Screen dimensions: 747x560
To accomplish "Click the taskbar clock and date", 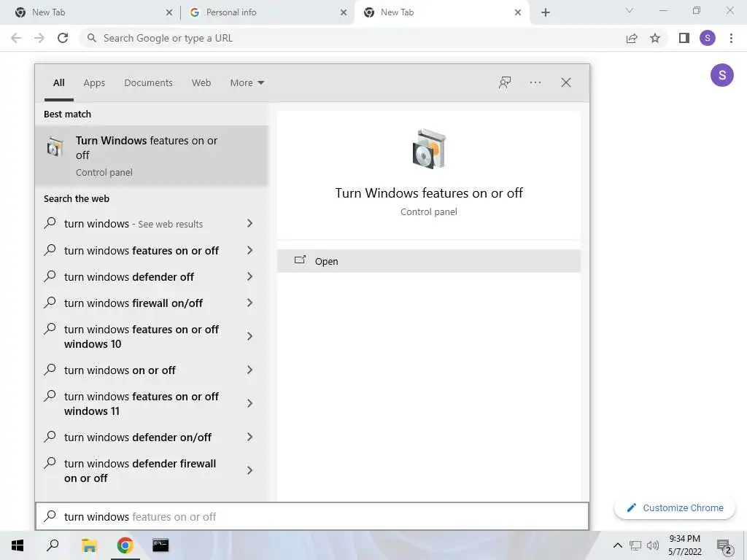I will [x=684, y=545].
